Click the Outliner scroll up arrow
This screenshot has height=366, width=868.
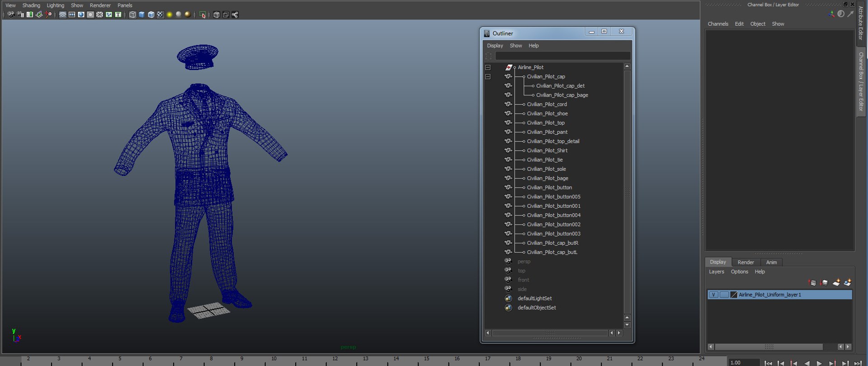click(627, 66)
